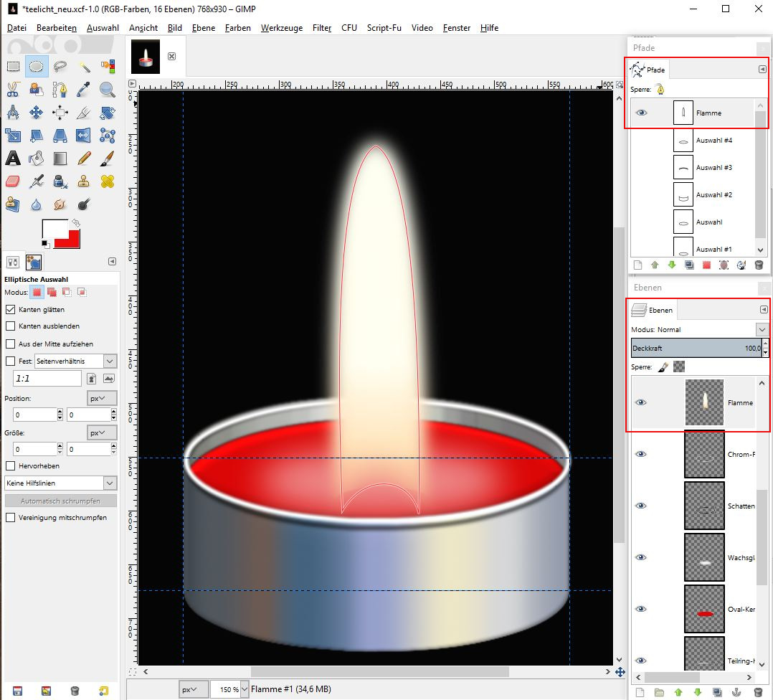Image resolution: width=773 pixels, height=700 pixels.
Task: Open the Werkzeuge menu
Action: pyautogui.click(x=281, y=28)
